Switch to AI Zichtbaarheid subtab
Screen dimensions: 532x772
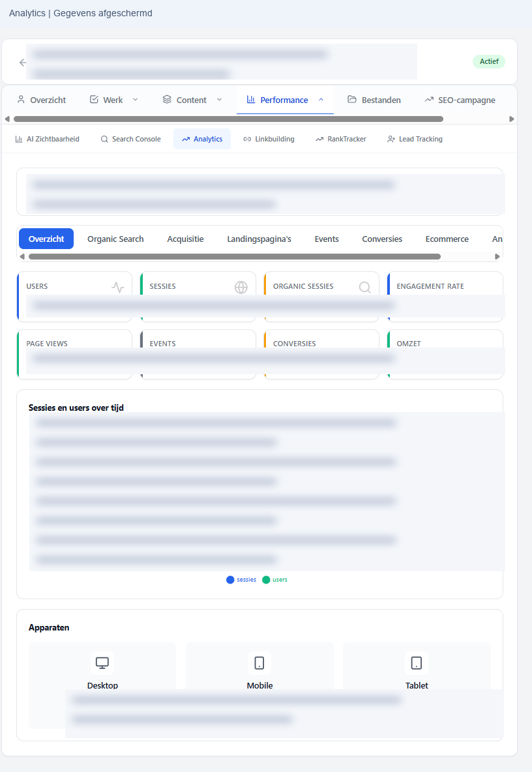point(47,140)
